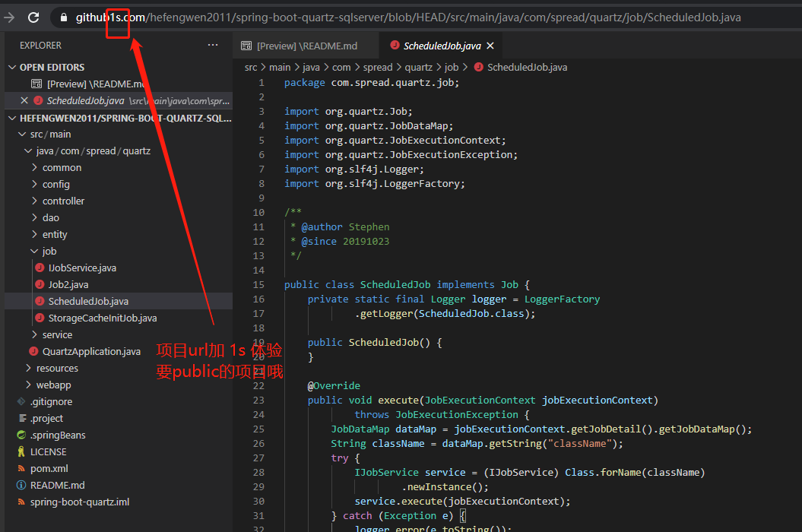Viewport: 802px width, 532px height.
Task: Click the spread breadcrumb segment
Action: coord(378,67)
